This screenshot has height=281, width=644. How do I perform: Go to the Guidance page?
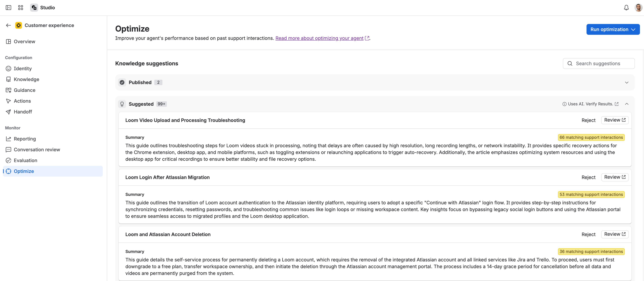click(53, 90)
